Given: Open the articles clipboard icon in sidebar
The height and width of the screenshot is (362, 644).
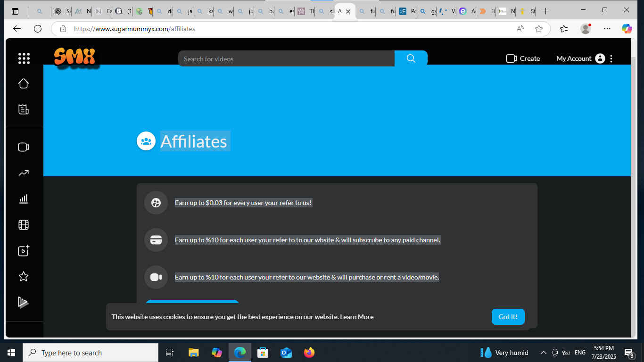Looking at the screenshot, I should point(24,109).
